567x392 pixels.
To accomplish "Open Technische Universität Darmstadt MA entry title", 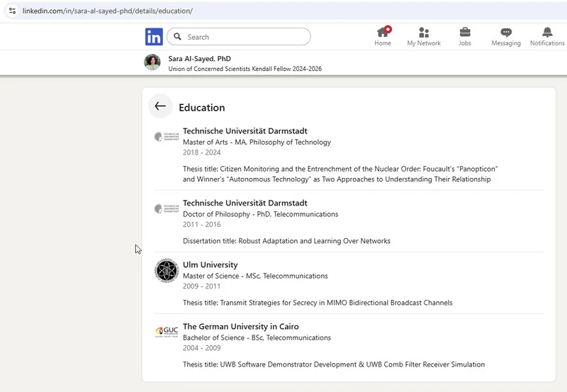I will tap(245, 131).
